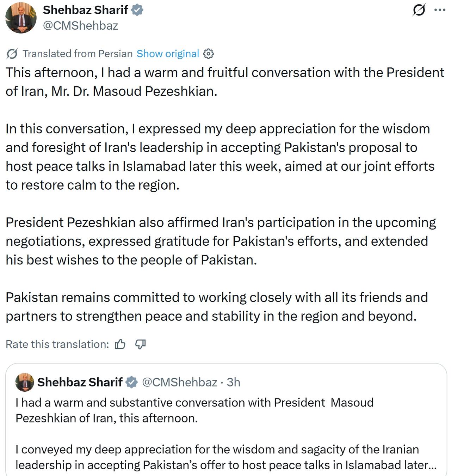Click the quoted post's small avatar
The height and width of the screenshot is (476, 451).
[25, 382]
